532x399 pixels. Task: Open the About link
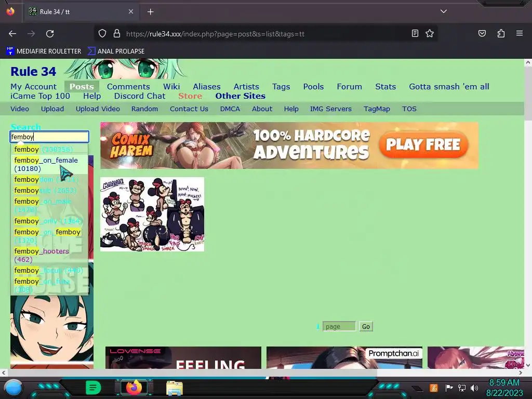(x=262, y=109)
